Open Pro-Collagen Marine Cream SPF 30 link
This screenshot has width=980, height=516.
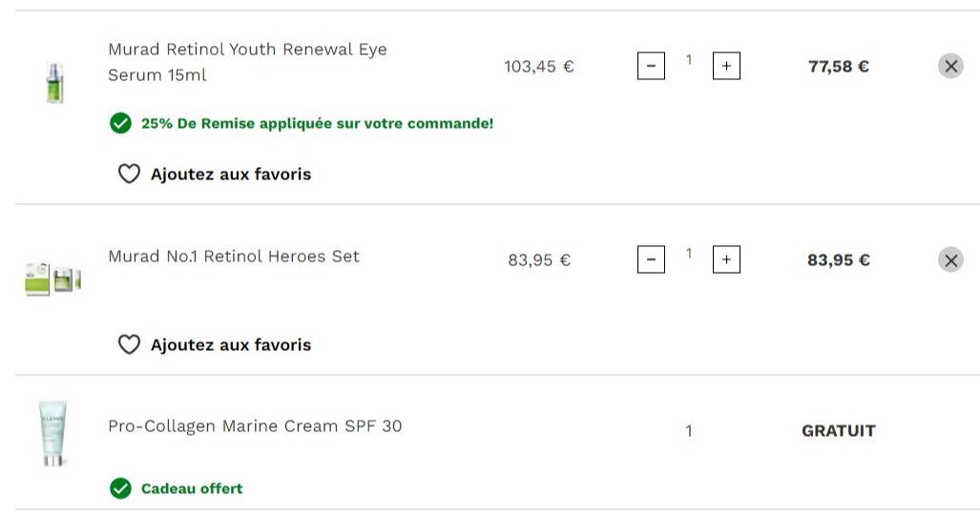[x=255, y=426]
